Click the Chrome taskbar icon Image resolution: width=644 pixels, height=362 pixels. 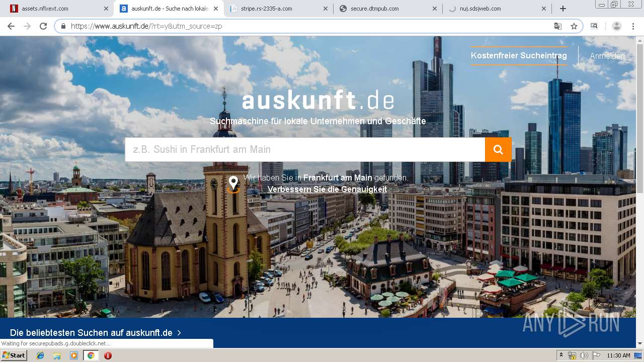[x=91, y=355]
